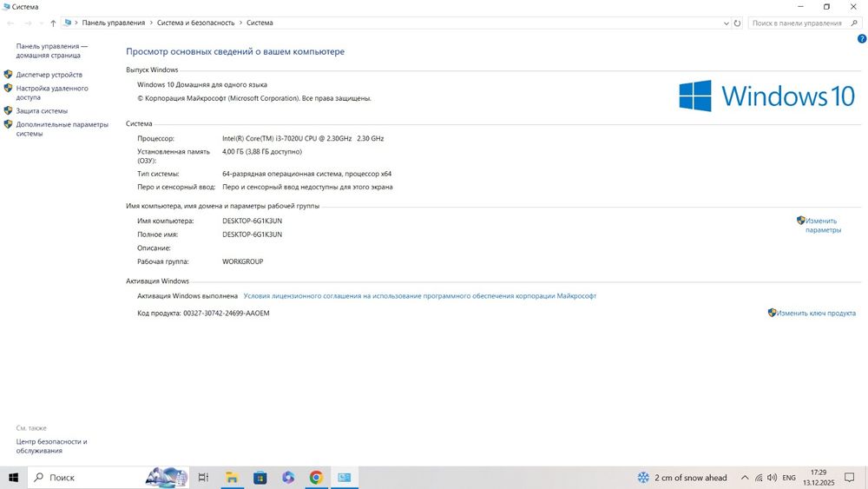
Task: Open Device Manager link in sidebar
Action: (49, 75)
